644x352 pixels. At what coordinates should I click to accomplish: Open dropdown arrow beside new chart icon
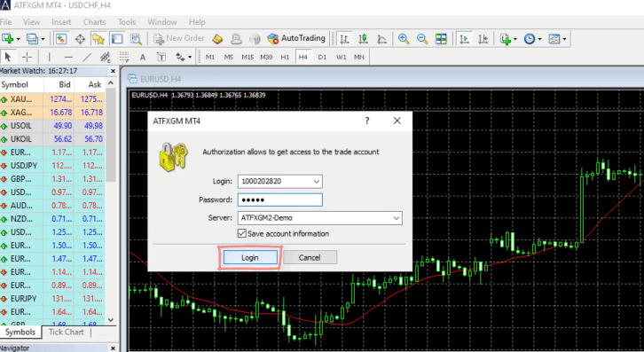(18, 39)
